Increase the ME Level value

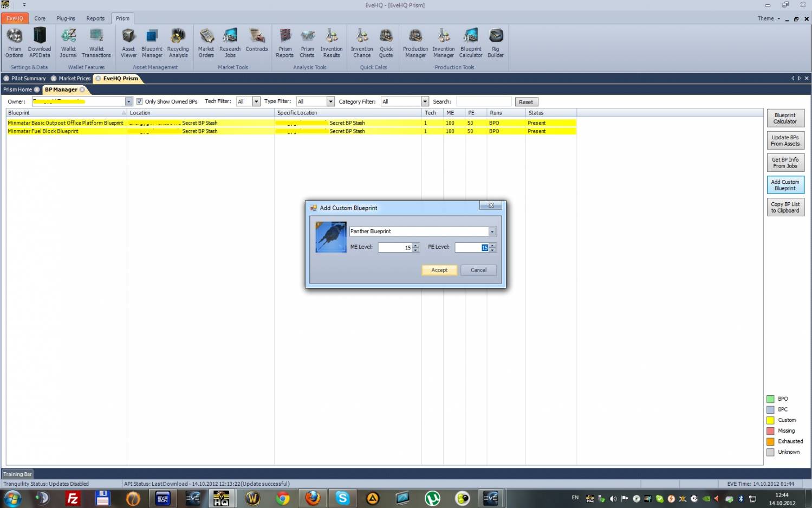[x=415, y=246]
